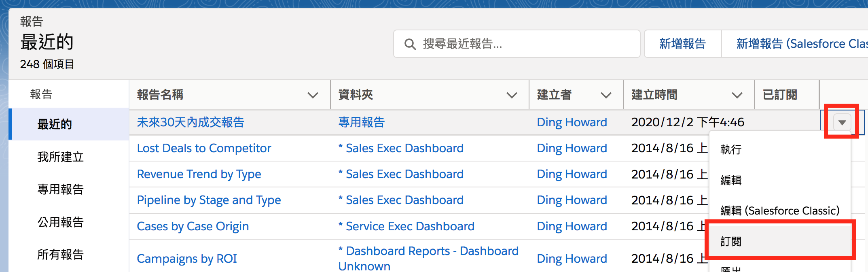Viewport: 868px width, 272px height.
Task: Open the 資料夾 column header dropdown
Action: (512, 96)
